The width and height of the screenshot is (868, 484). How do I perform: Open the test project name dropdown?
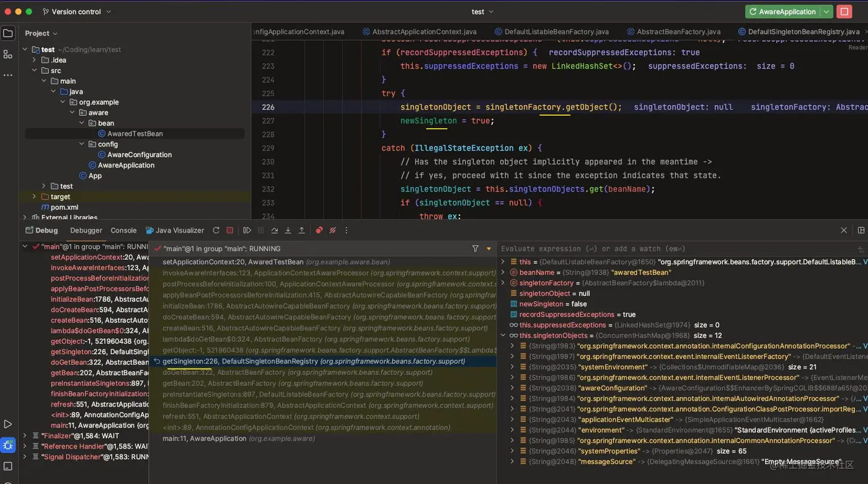tap(482, 12)
